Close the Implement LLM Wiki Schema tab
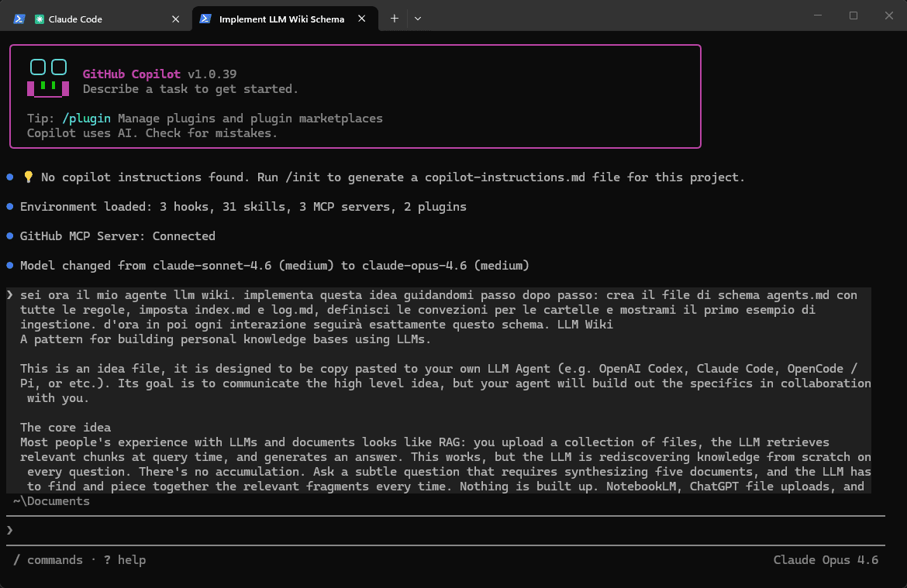Image resolution: width=907 pixels, height=588 pixels. (361, 19)
